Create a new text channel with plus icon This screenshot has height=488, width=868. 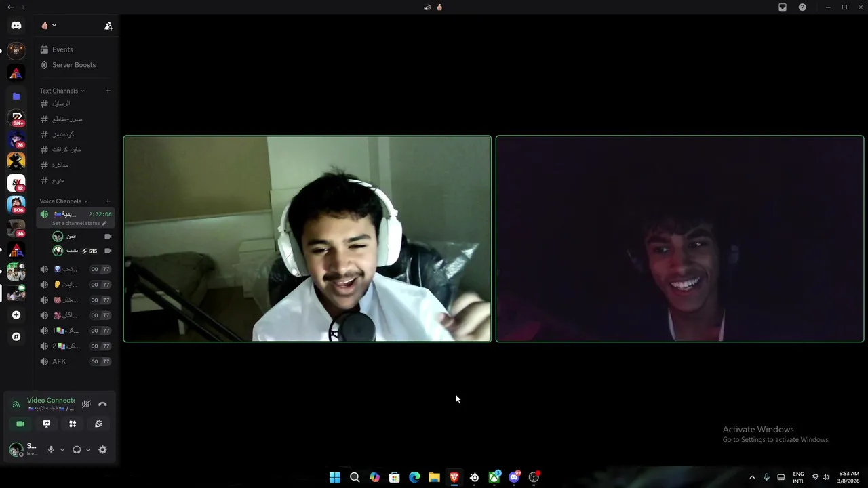click(x=108, y=91)
